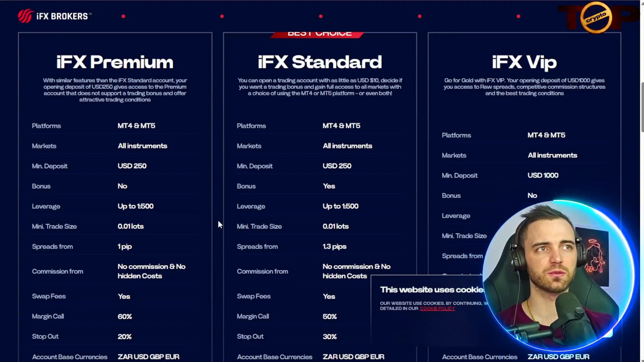Click Standard '1.3 pips' spread value

(x=334, y=247)
